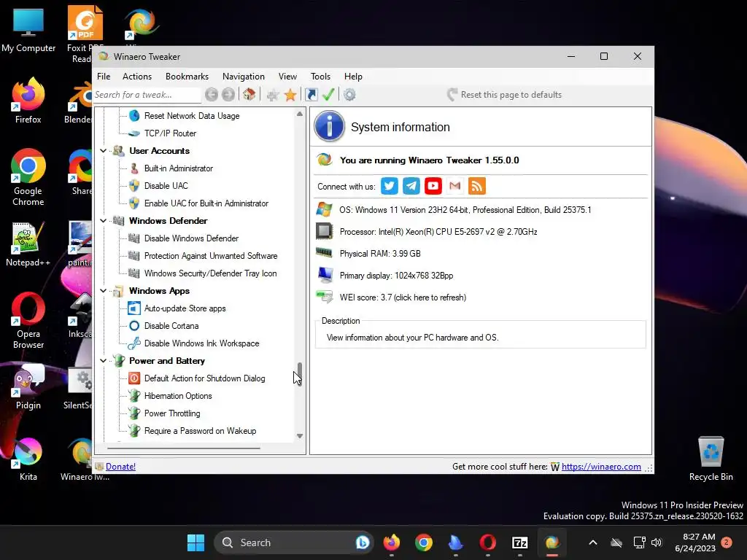Collapse the Power and Battery tree group
Image resolution: width=747 pixels, height=560 pixels.
[x=104, y=360]
